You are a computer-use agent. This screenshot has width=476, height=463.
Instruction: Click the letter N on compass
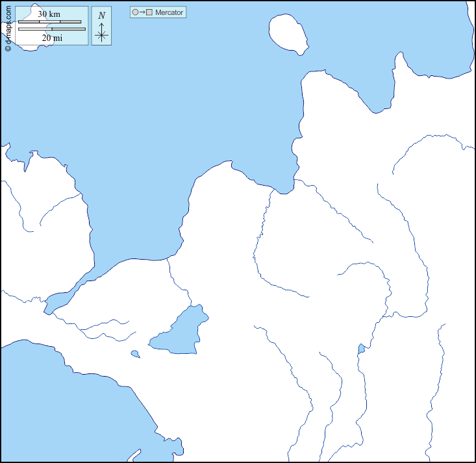tap(101, 15)
